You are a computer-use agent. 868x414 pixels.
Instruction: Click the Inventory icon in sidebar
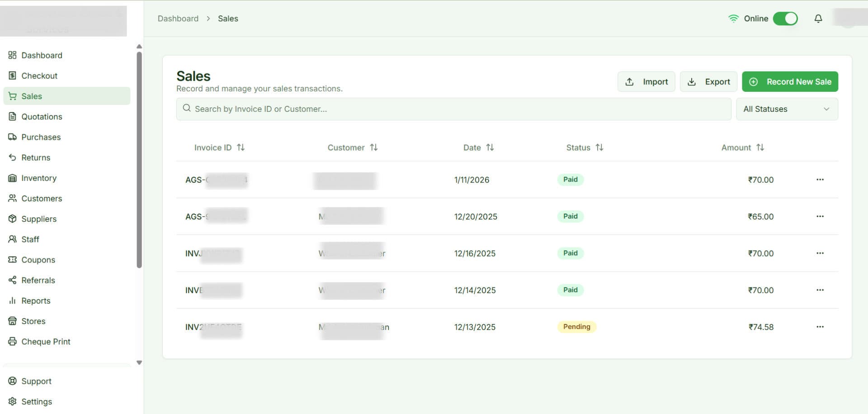pyautogui.click(x=12, y=178)
